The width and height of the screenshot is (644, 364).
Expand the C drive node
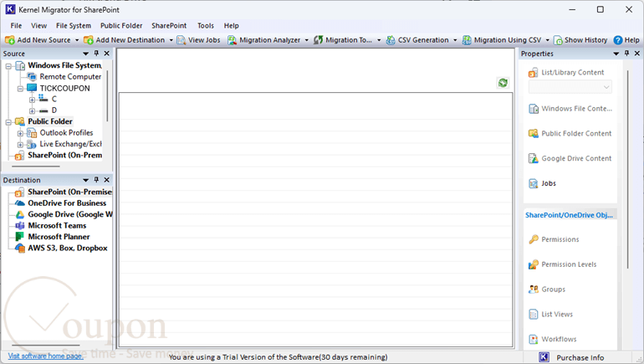coord(32,100)
